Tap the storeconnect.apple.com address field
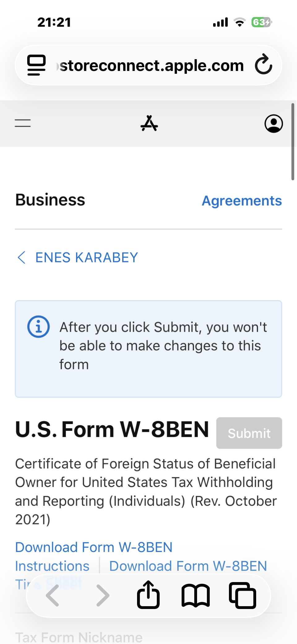The height and width of the screenshot is (644, 297). [152, 65]
